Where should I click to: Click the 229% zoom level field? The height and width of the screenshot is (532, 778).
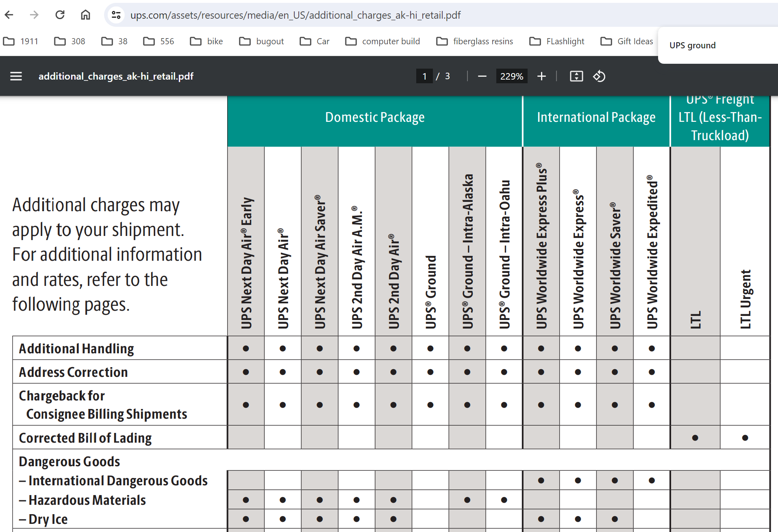point(511,76)
